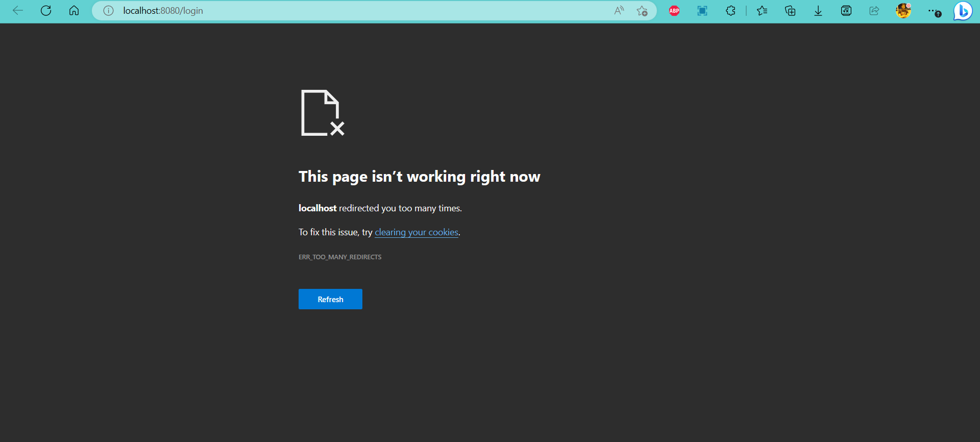
Task: Open the browser home page icon
Action: pyautogui.click(x=74, y=11)
